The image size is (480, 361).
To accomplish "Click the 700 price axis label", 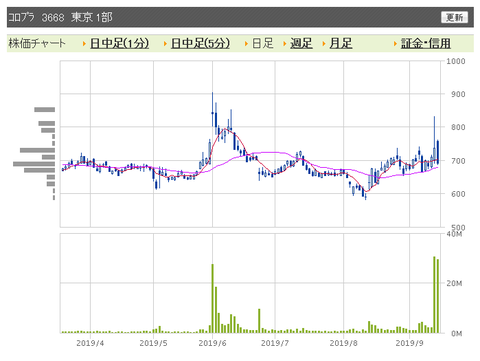I will click(458, 161).
